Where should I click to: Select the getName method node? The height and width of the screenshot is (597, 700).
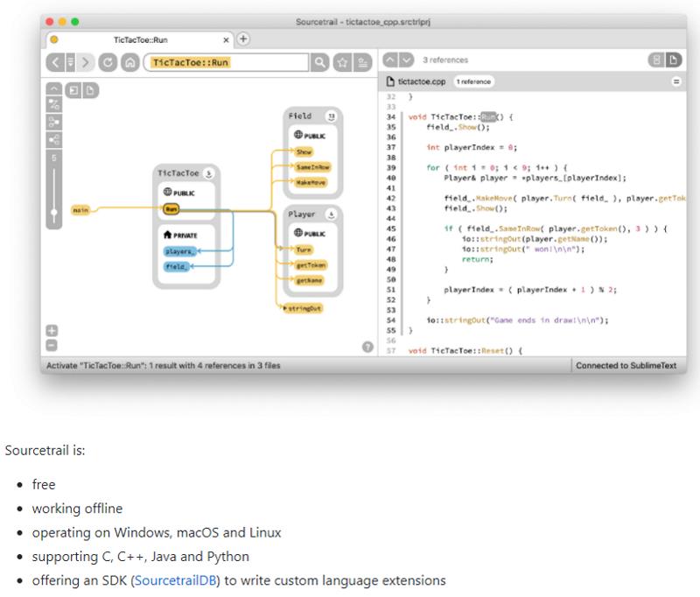(310, 280)
